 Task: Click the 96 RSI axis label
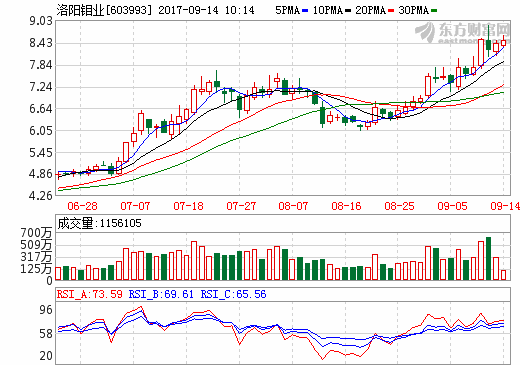[x=46, y=310]
